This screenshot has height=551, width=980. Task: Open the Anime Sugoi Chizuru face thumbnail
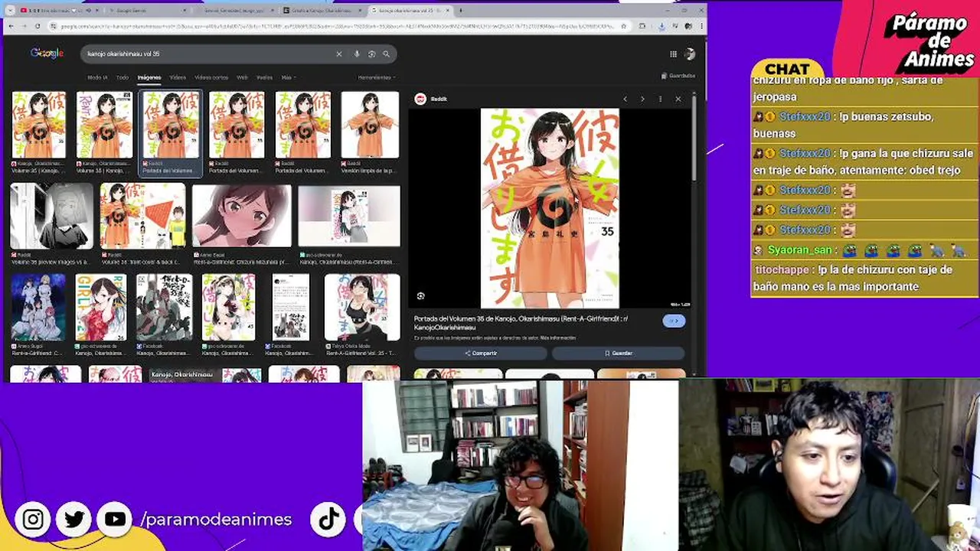242,216
